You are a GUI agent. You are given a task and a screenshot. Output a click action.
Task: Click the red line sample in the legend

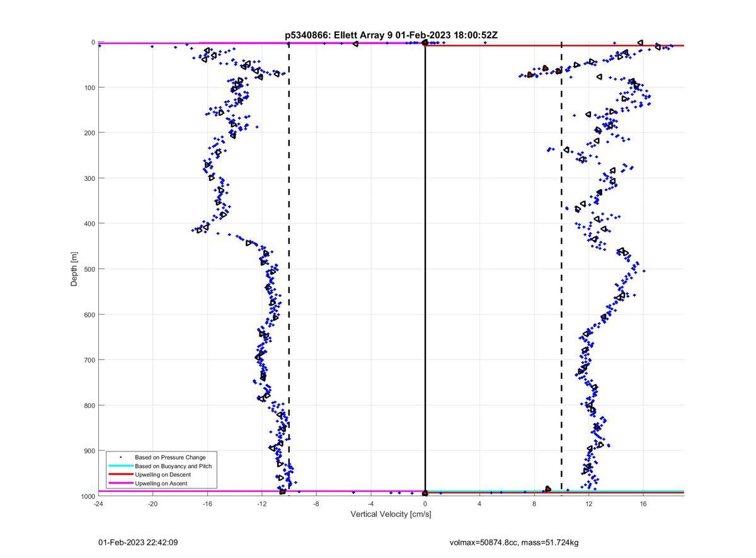tap(120, 475)
